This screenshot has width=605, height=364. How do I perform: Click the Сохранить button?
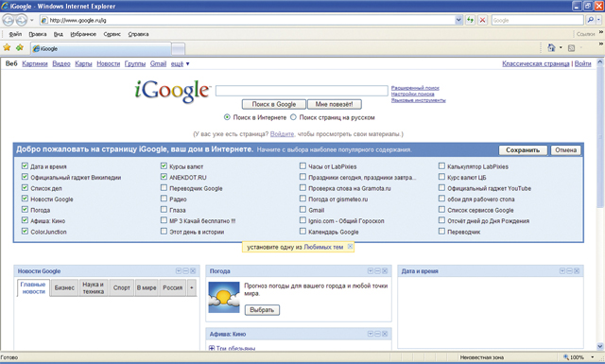click(523, 150)
